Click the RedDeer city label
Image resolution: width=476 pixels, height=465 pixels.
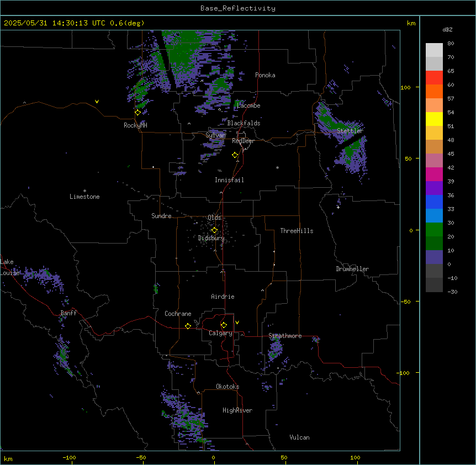click(x=243, y=141)
